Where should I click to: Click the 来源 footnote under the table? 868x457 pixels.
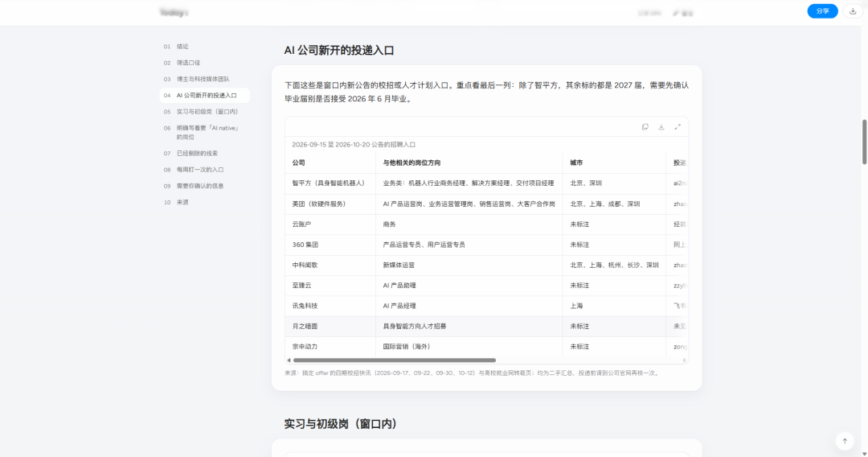(473, 373)
